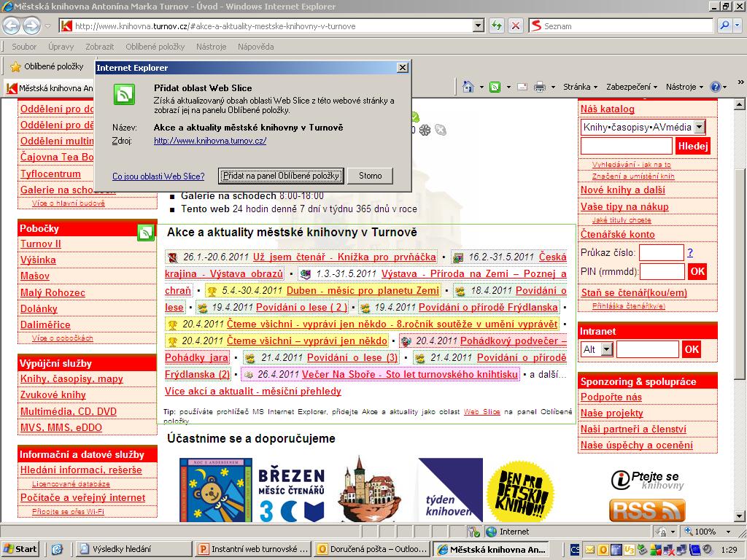This screenshot has width=747, height=560.
Task: Open the Úpravy menu
Action: [x=61, y=47]
